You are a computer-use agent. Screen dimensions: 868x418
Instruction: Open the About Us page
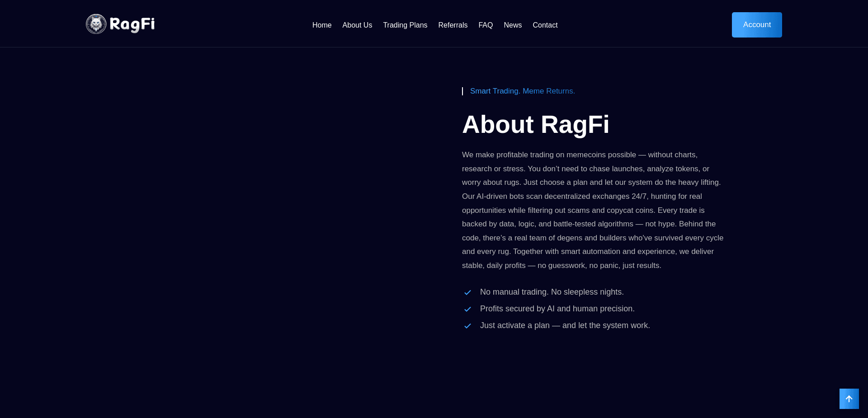[x=357, y=25]
